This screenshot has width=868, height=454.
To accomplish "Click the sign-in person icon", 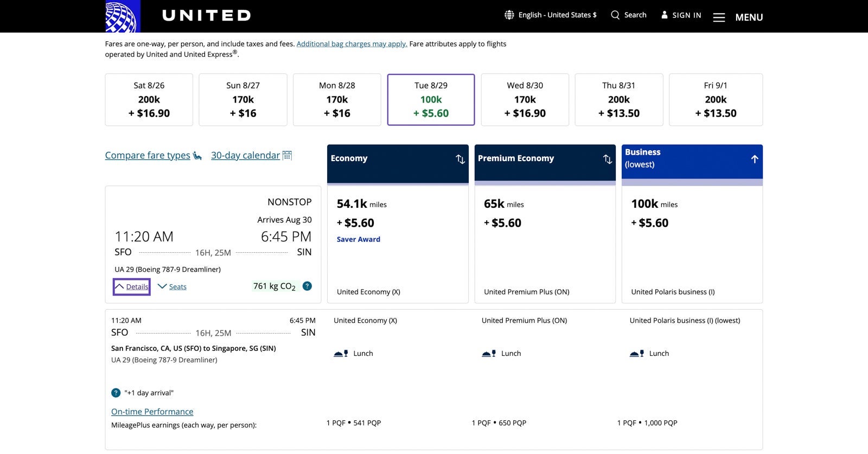I will (x=664, y=15).
